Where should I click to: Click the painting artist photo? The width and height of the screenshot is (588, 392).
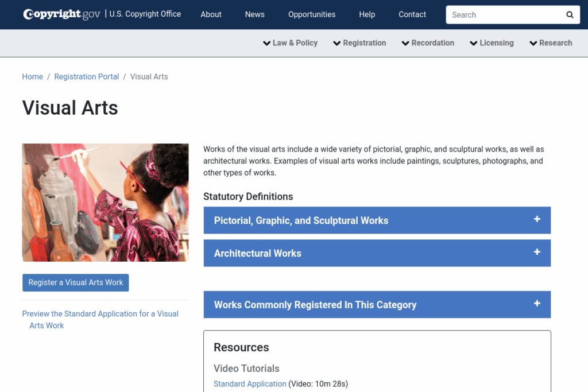pyautogui.click(x=105, y=202)
